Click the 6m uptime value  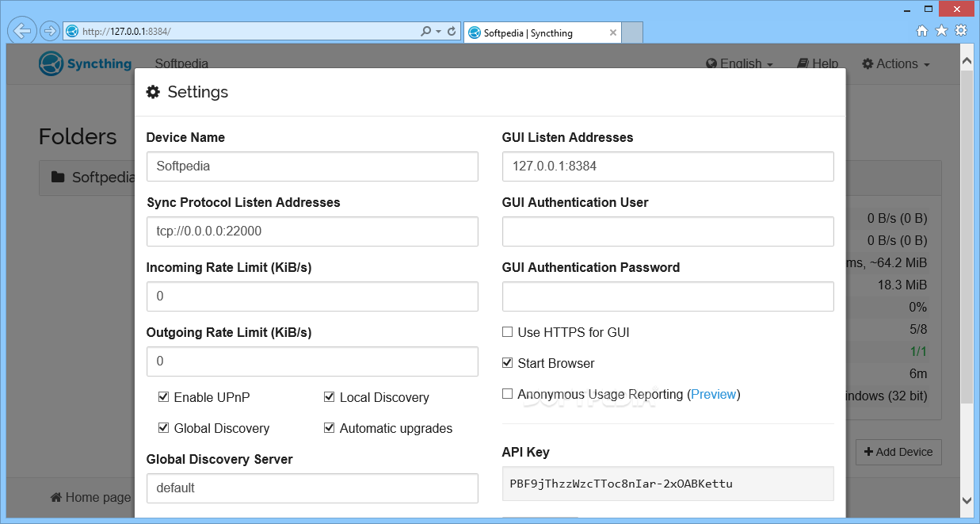coord(918,373)
